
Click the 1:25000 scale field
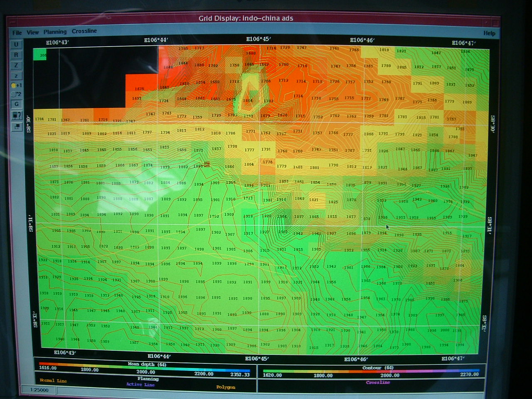coord(39,390)
